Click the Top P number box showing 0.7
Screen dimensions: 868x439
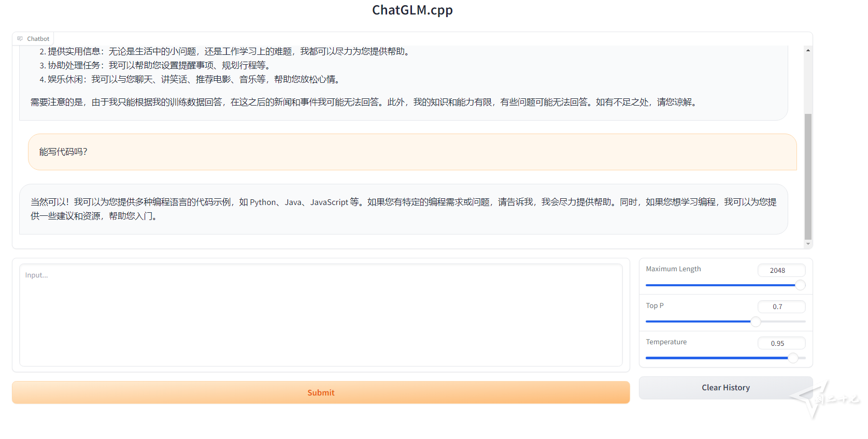point(781,306)
